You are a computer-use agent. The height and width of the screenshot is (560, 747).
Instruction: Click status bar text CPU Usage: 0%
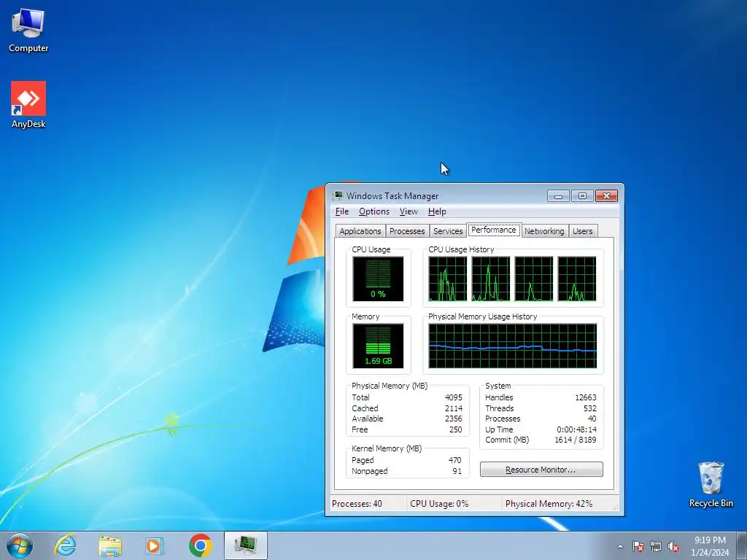439,504
